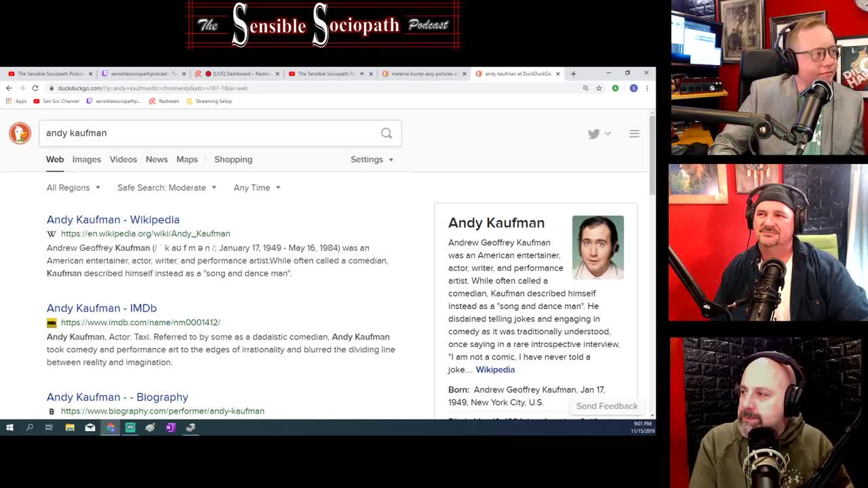Open Sen Soc Channel bookmark

click(x=56, y=101)
